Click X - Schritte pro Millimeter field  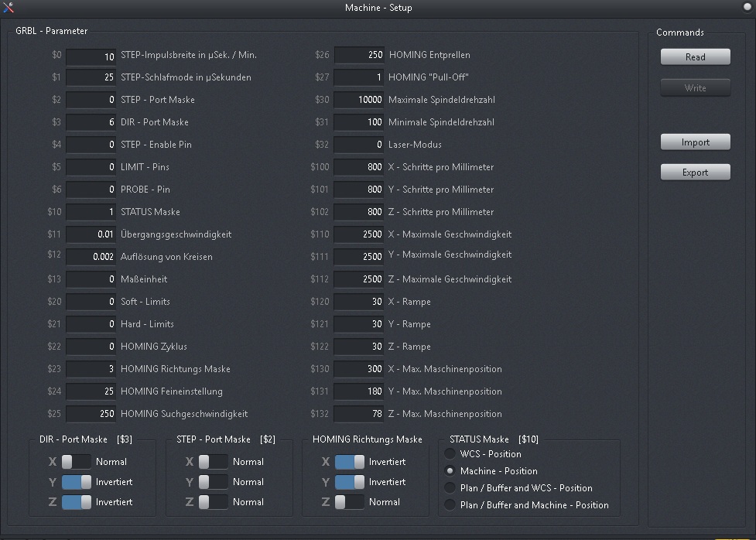pos(359,167)
